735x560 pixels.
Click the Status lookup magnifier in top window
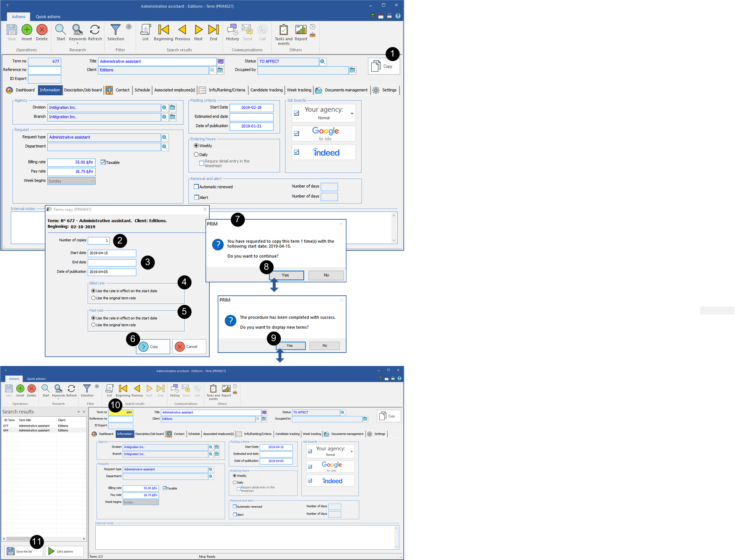[x=323, y=62]
